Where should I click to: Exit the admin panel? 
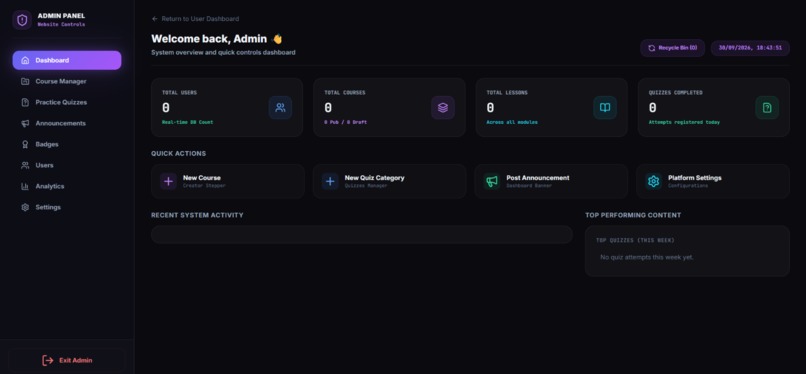[67, 360]
